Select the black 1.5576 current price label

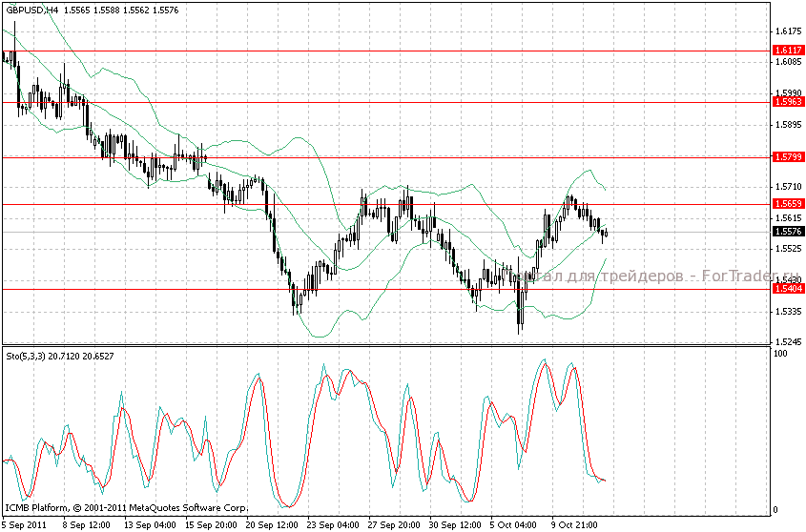point(788,232)
